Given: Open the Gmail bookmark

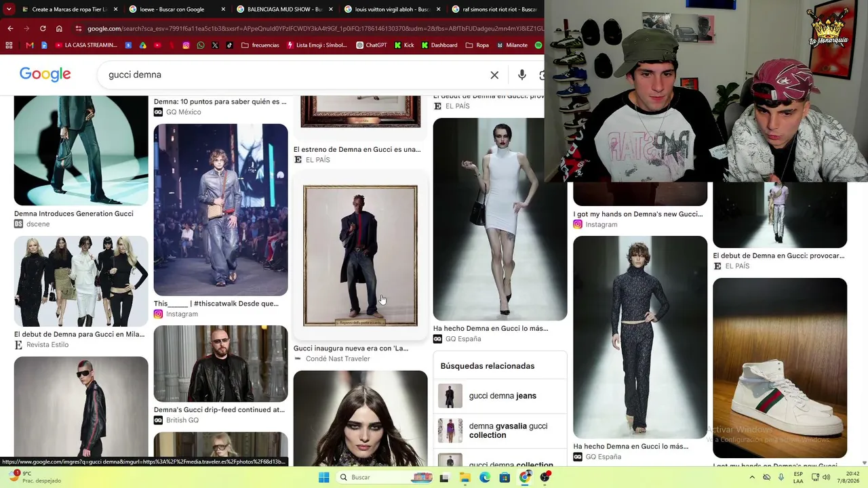Looking at the screenshot, I should [x=29, y=45].
